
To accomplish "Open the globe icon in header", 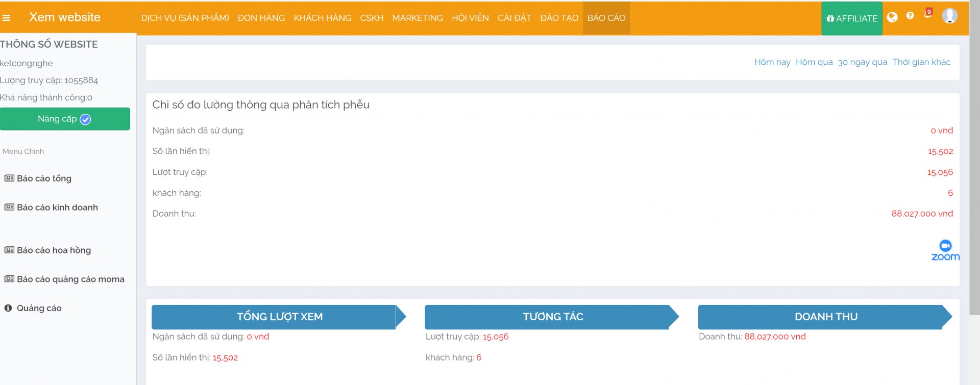I will click(x=892, y=17).
